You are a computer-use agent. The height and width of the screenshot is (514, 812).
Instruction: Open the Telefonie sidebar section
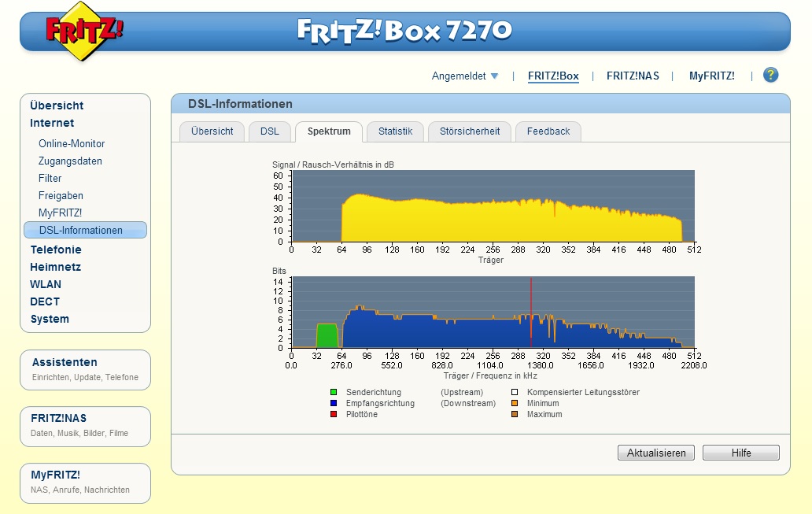pos(55,250)
